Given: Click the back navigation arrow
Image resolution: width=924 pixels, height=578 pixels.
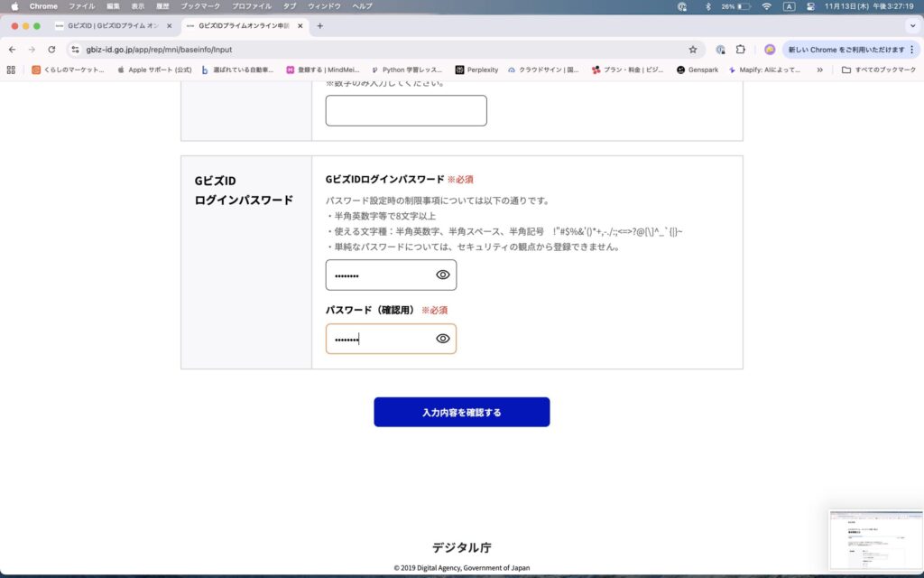Looking at the screenshot, I should (x=12, y=50).
